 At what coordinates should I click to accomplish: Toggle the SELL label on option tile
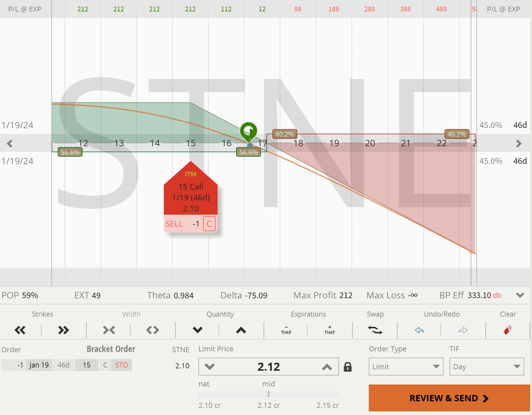[174, 224]
